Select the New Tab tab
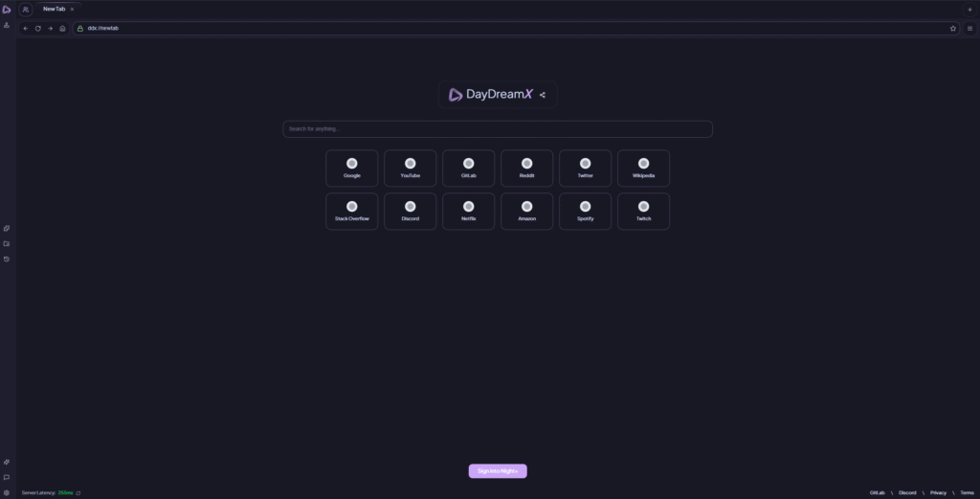This screenshot has height=499, width=980. tap(54, 9)
